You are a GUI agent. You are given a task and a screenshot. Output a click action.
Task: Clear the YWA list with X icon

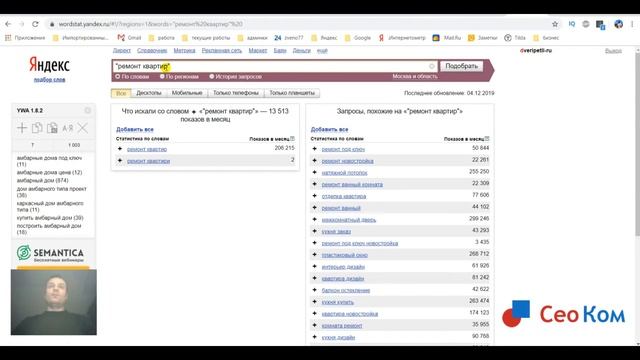(82, 128)
